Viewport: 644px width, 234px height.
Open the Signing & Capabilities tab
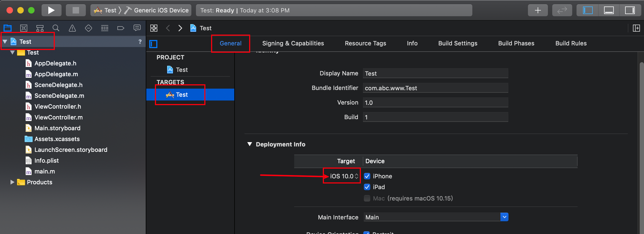pos(293,43)
